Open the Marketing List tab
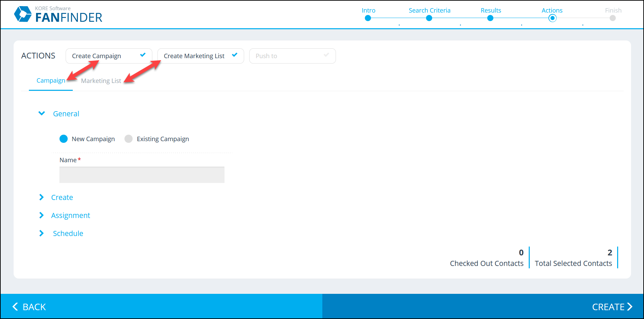644x319 pixels. click(x=101, y=81)
